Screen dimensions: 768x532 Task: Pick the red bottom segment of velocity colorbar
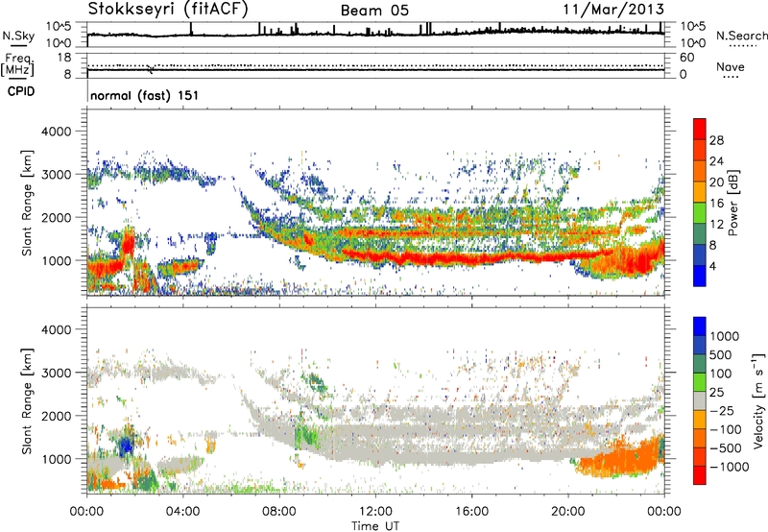point(700,475)
